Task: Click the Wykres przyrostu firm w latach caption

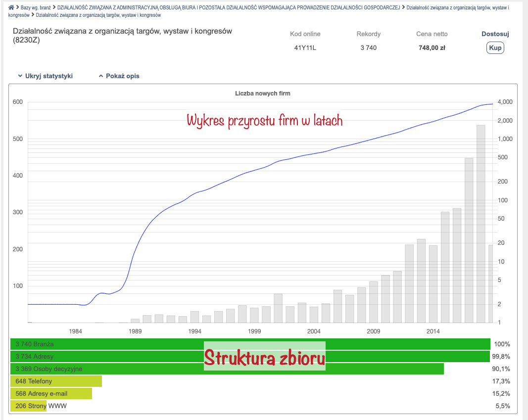Action: tap(264, 120)
